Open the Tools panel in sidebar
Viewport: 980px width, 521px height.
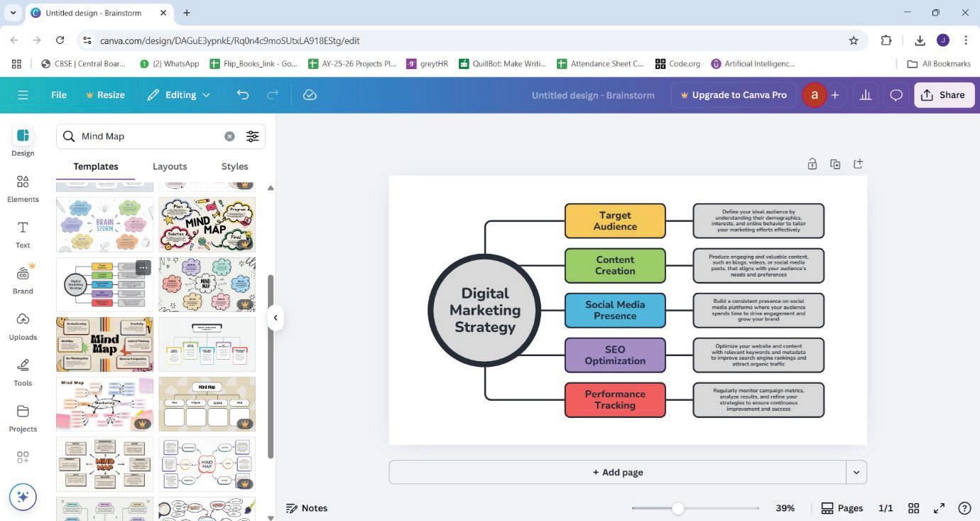(23, 372)
